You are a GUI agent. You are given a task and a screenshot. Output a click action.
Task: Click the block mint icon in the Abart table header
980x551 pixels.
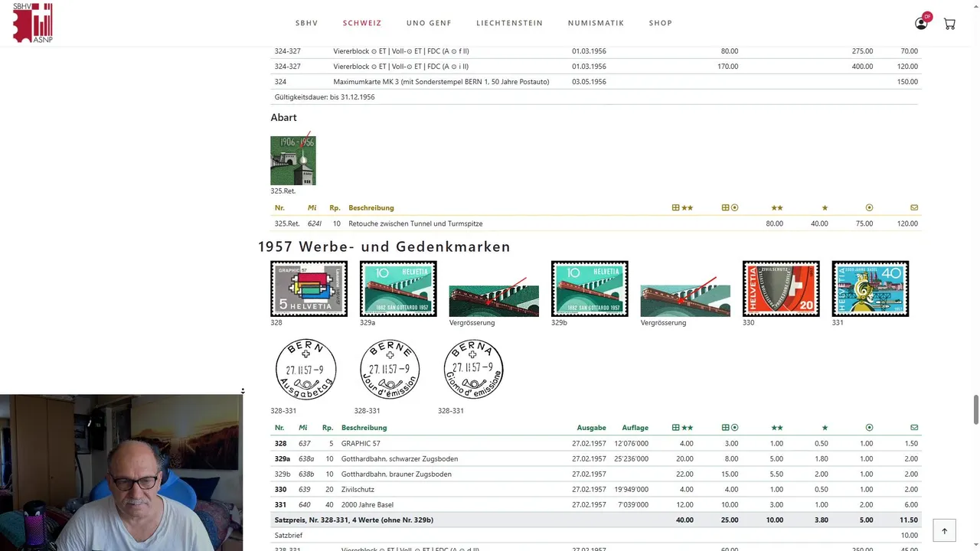pos(682,207)
